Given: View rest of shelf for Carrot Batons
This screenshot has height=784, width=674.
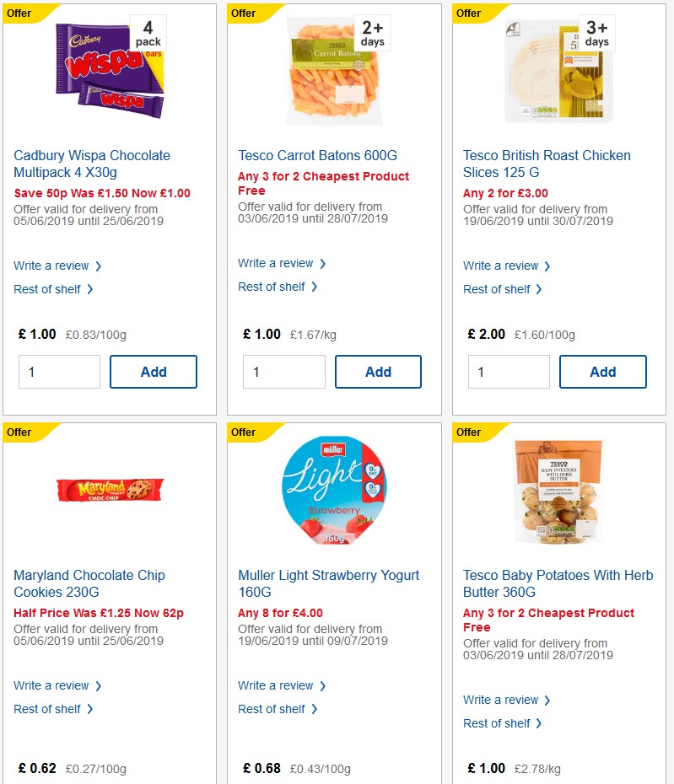Looking at the screenshot, I should [273, 287].
